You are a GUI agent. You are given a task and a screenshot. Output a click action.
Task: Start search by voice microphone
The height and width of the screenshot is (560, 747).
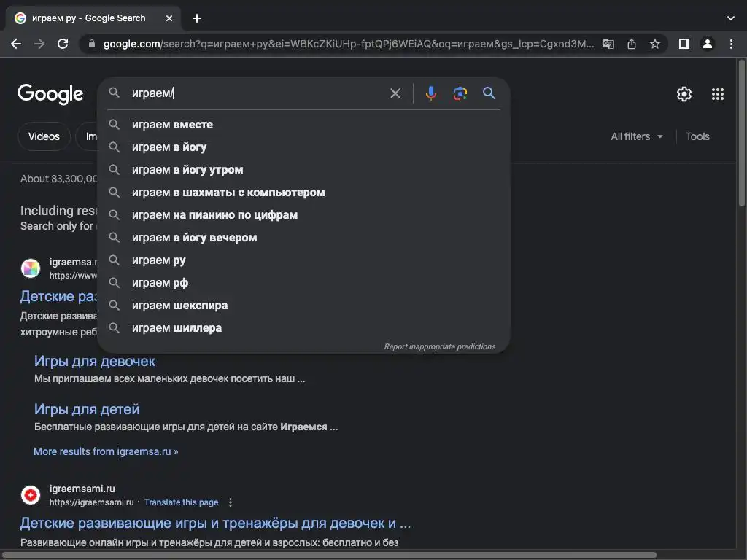click(430, 93)
